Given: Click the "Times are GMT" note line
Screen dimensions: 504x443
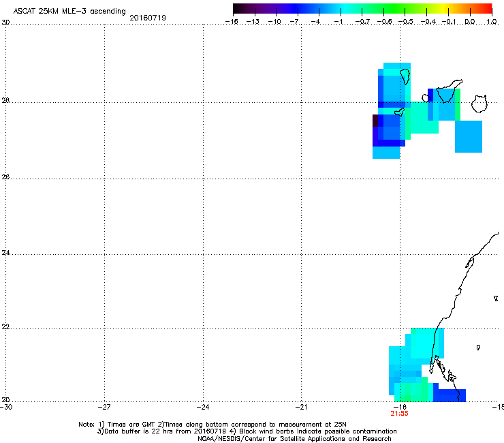Looking at the screenshot, I should [x=212, y=425].
